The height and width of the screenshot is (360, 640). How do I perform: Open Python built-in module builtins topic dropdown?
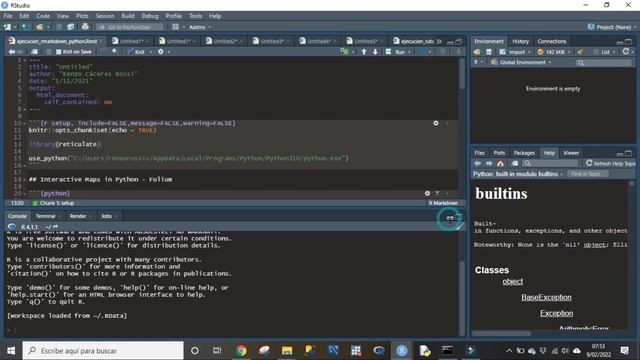point(518,174)
